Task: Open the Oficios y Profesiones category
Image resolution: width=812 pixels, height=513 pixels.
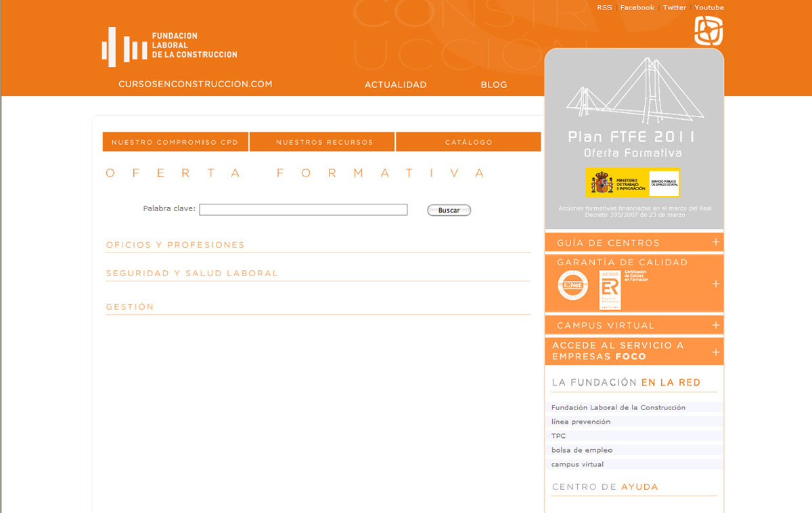Action: (x=175, y=245)
